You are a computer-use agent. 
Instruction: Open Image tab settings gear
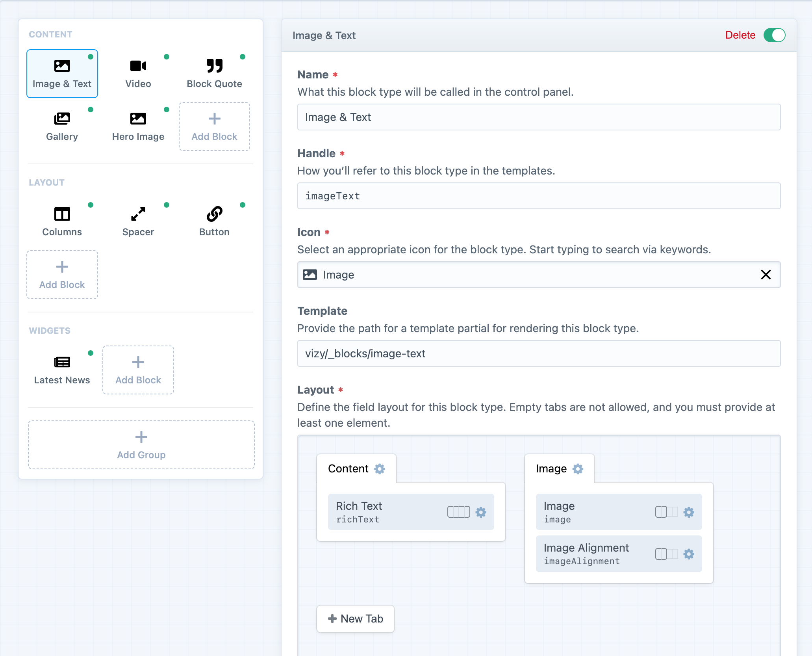pos(578,469)
